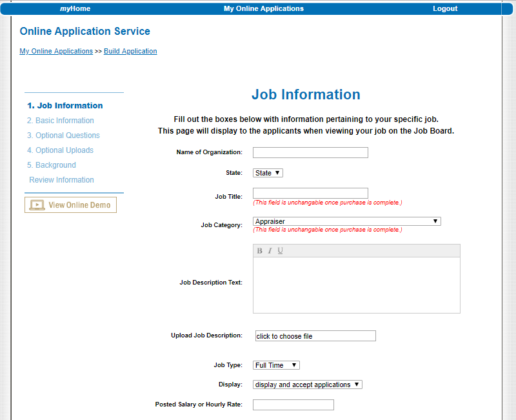Open step 4 Optional Uploads
Screen dimensions: 516x420
[x=60, y=150]
